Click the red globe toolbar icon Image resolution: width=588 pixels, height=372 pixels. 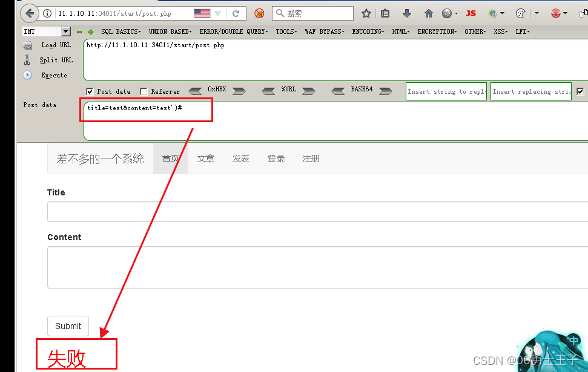tap(556, 14)
